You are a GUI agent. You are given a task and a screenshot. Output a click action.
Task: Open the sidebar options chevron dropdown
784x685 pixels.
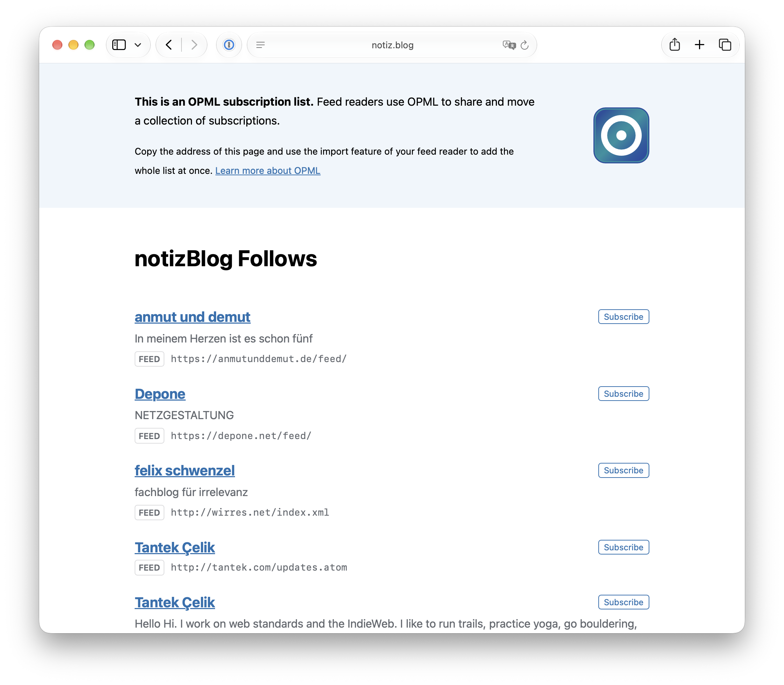coord(138,45)
